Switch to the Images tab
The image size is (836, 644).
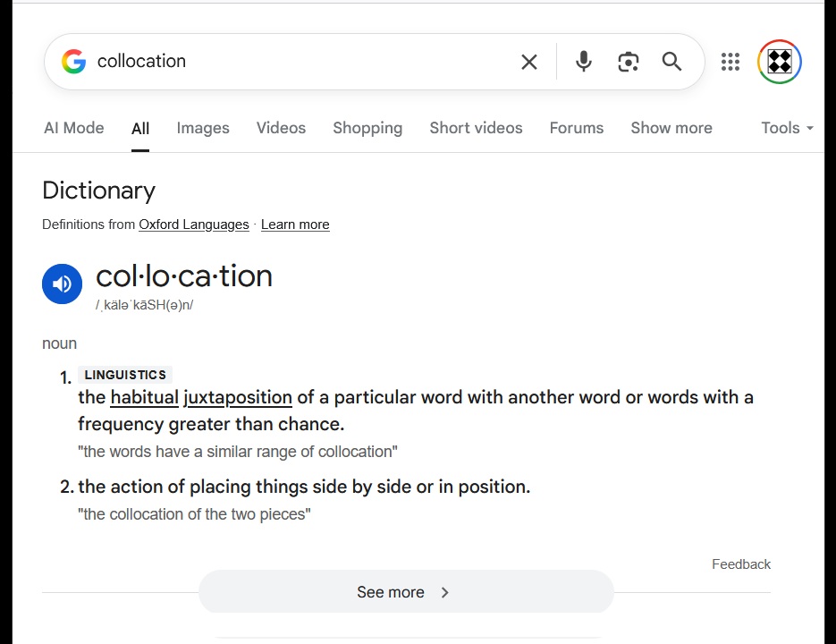[203, 128]
